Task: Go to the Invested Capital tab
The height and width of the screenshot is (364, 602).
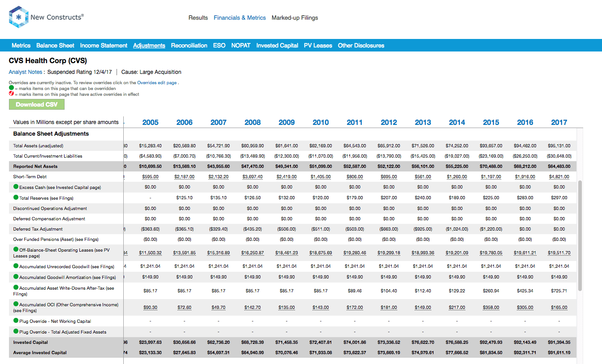Action: [277, 46]
